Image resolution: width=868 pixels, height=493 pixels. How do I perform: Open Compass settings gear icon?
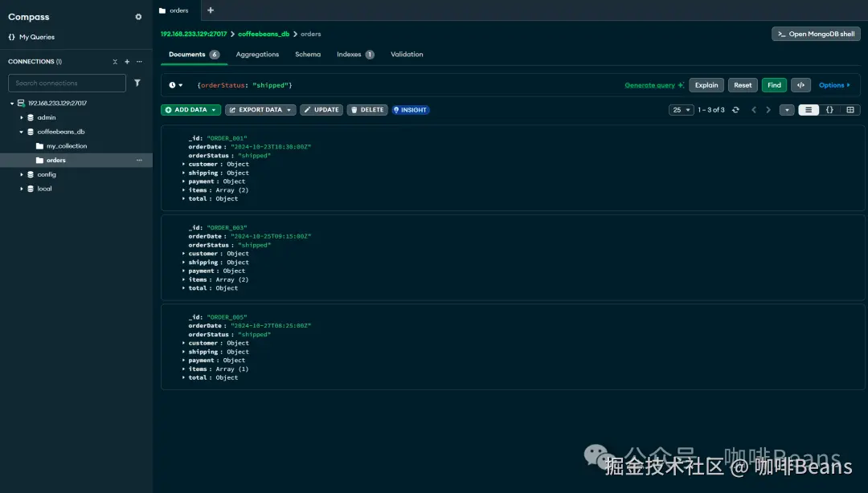[x=138, y=17]
